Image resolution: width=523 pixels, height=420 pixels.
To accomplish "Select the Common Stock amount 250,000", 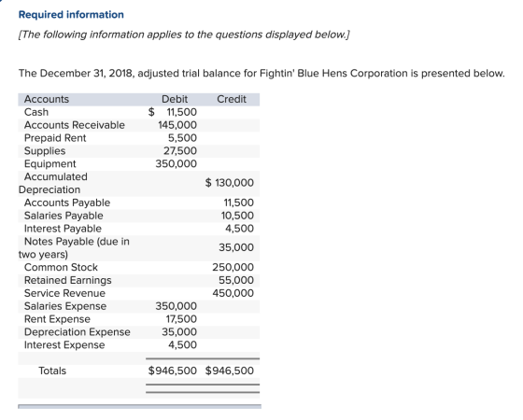I will pos(233,267).
